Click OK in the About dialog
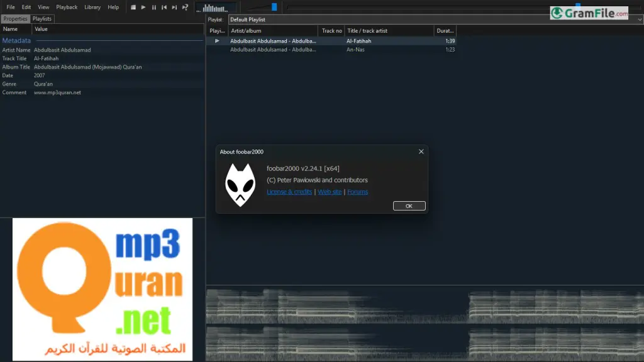Viewport: 644px width, 362px height. [x=409, y=206]
